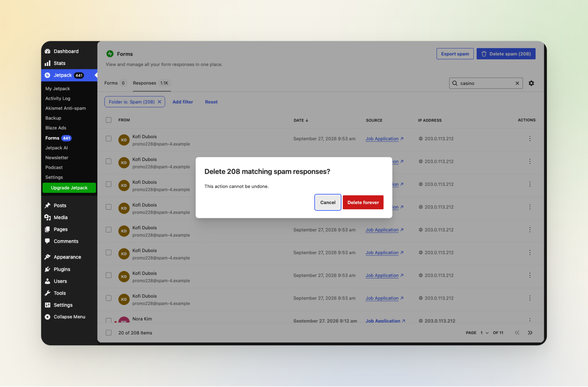588x387 pixels.
Task: Click the Dashboard icon in sidebar
Action: 47,51
